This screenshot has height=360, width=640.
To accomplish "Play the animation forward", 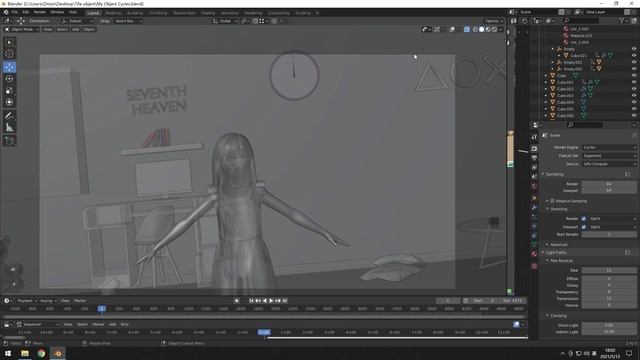I will point(271,301).
